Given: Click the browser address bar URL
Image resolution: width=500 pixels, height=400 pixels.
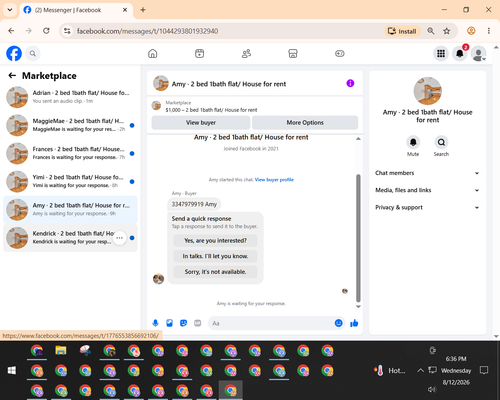Looking at the screenshot, I should pyautogui.click(x=147, y=31).
